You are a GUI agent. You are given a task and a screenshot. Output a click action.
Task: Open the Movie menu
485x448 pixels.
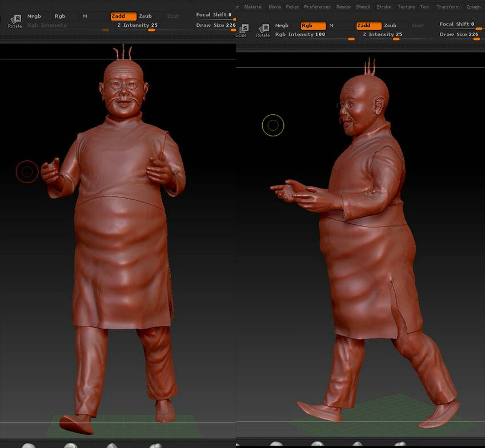click(x=275, y=7)
